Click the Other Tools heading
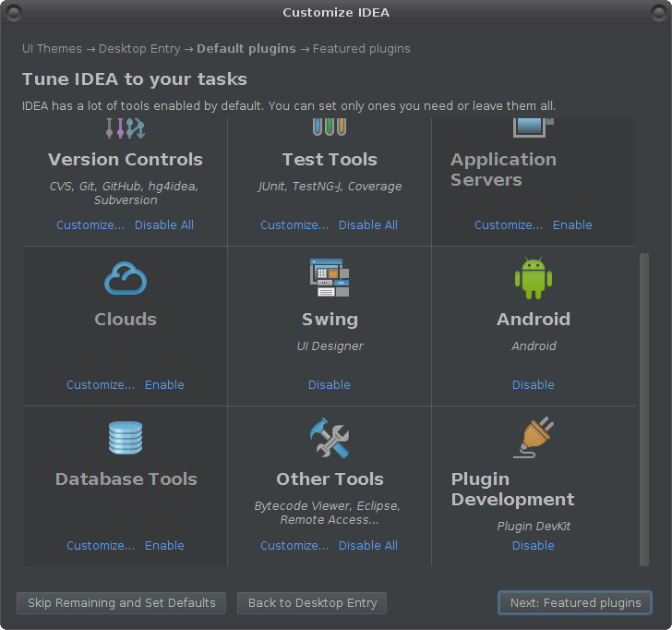The image size is (672, 630). point(330,479)
